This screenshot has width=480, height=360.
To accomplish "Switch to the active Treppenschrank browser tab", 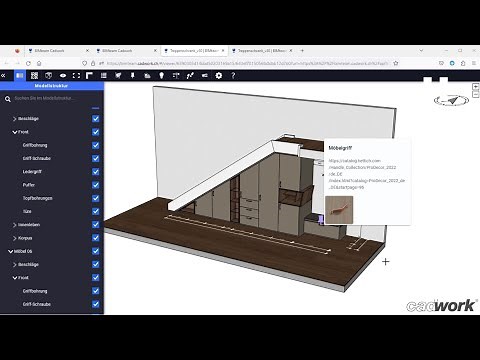I will point(194,51).
